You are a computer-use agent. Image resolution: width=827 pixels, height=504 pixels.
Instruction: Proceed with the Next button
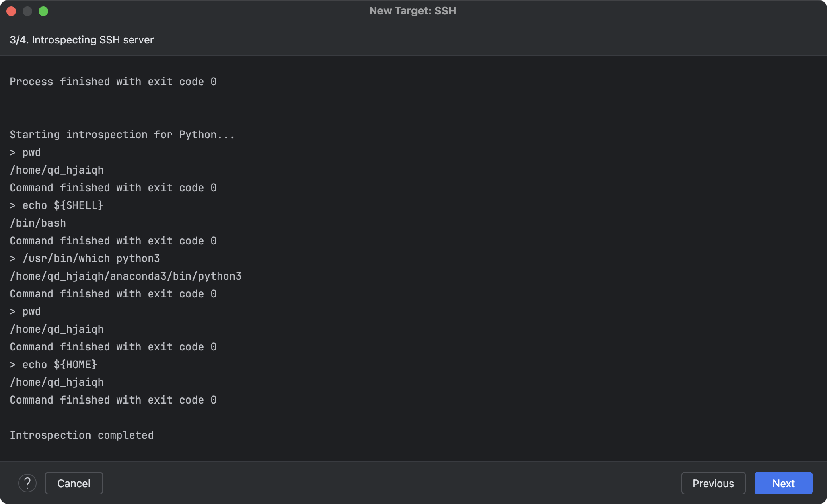click(x=783, y=483)
